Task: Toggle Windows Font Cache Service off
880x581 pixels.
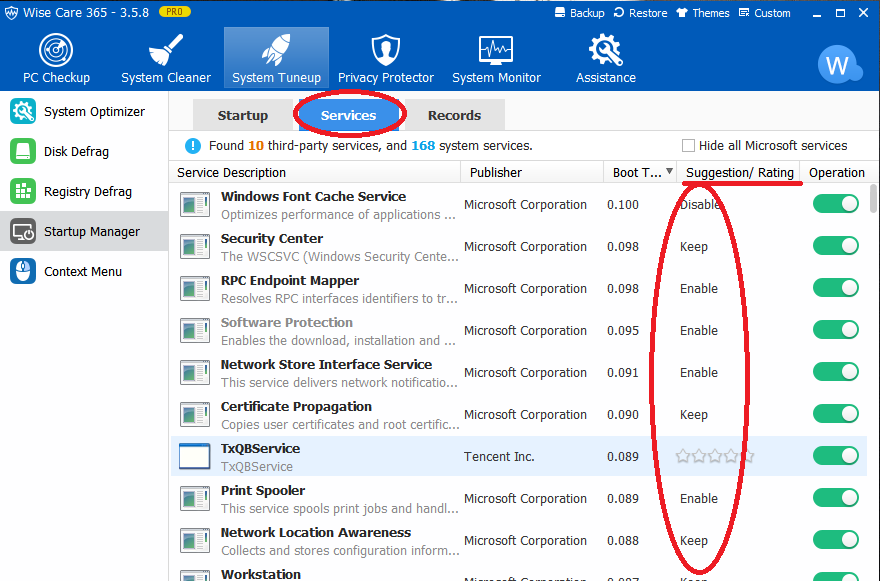Action: tap(836, 204)
